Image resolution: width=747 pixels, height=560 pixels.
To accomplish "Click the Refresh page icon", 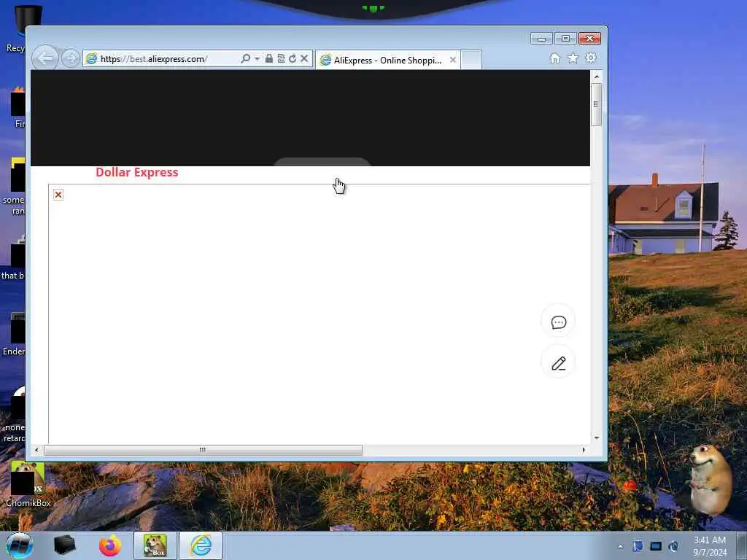I will click(292, 58).
